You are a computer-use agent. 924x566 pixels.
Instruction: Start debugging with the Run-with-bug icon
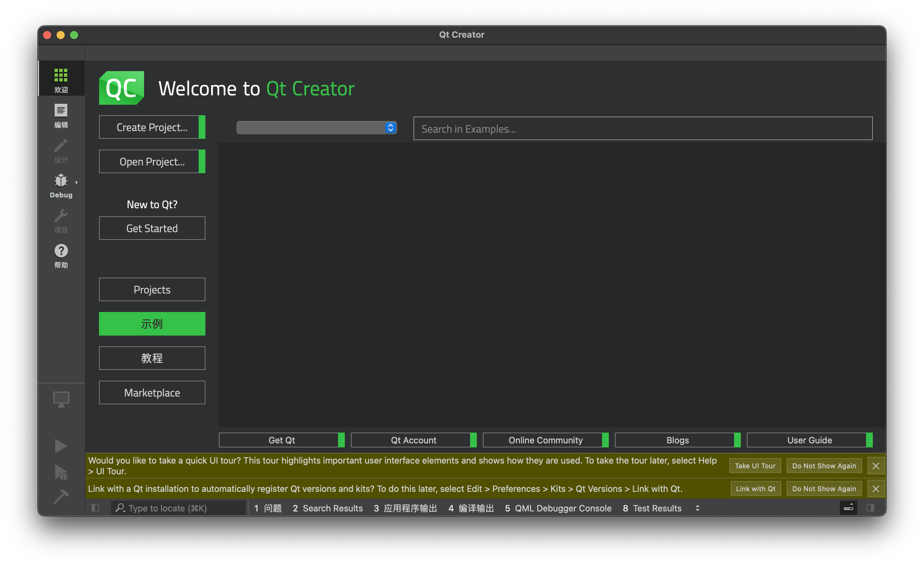click(61, 472)
